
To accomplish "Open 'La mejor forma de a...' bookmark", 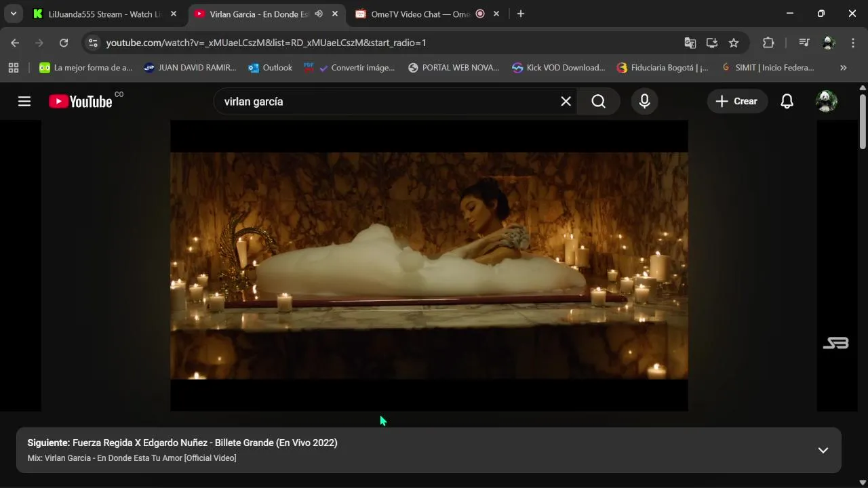I will coord(86,68).
